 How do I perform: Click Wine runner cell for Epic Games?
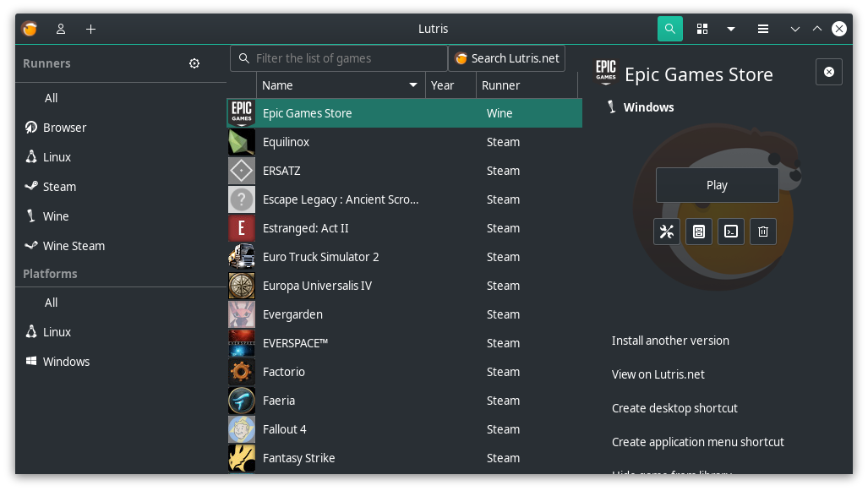click(500, 113)
